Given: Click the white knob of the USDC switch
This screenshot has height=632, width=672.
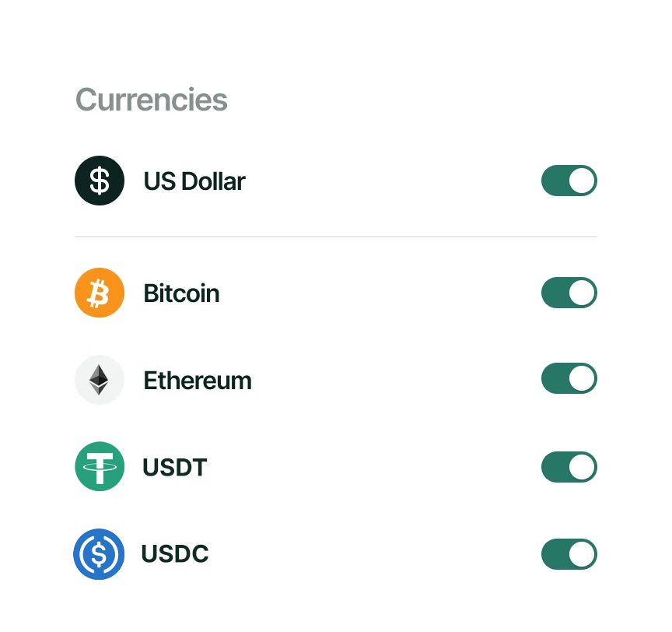Looking at the screenshot, I should 582,554.
